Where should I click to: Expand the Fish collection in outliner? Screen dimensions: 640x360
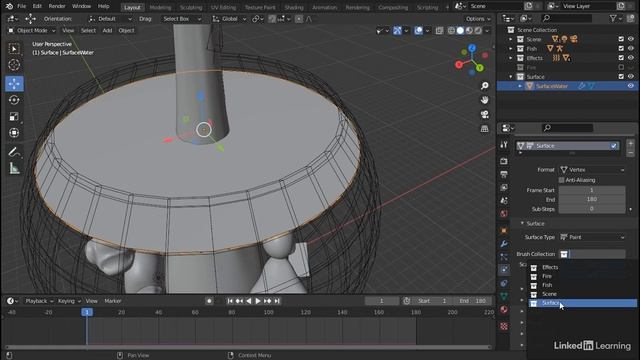pos(511,49)
